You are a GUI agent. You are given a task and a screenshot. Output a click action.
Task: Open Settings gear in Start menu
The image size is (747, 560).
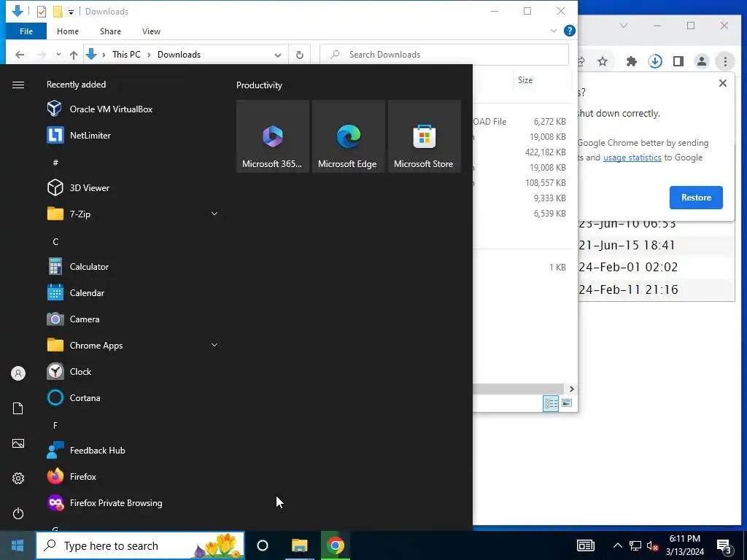(18, 478)
